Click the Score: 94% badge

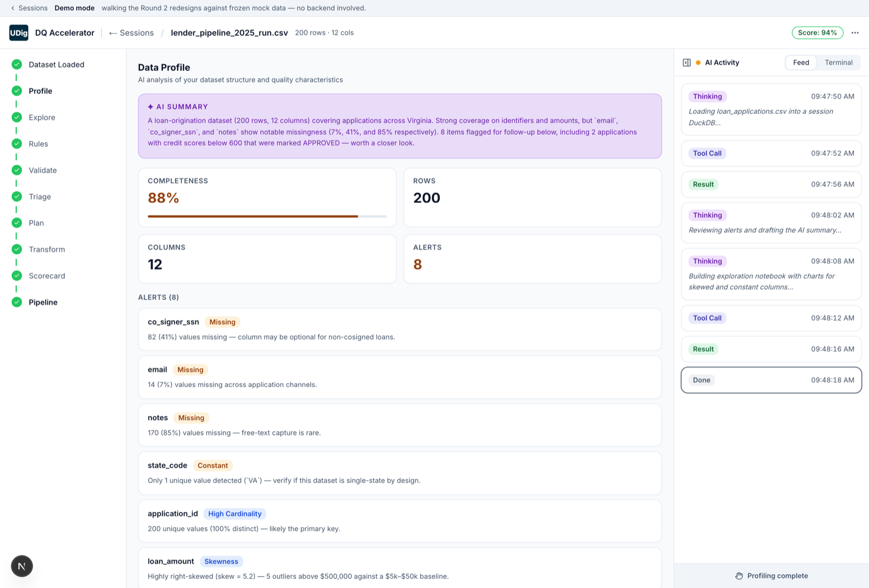pos(817,33)
